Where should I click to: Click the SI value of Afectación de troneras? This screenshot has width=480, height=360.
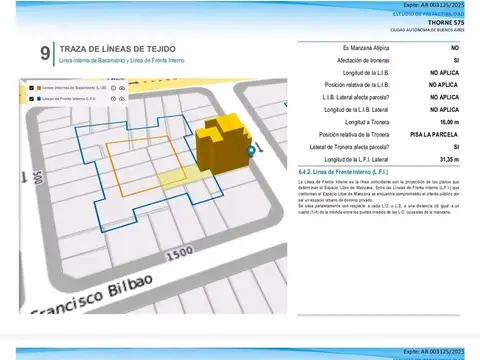456,60
